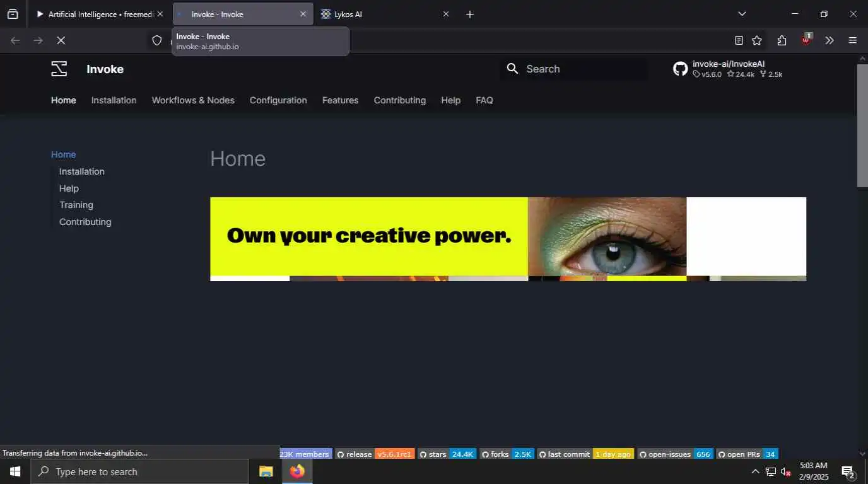Click the taskbar clock showing 5:03 AM
This screenshot has height=484, width=868.
pyautogui.click(x=814, y=471)
